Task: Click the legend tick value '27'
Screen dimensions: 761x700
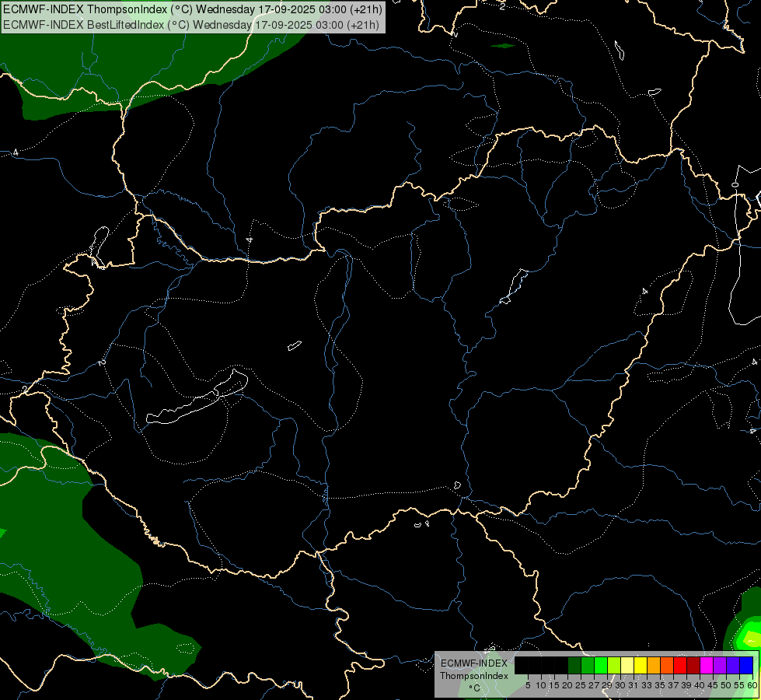Action: pyautogui.click(x=595, y=685)
